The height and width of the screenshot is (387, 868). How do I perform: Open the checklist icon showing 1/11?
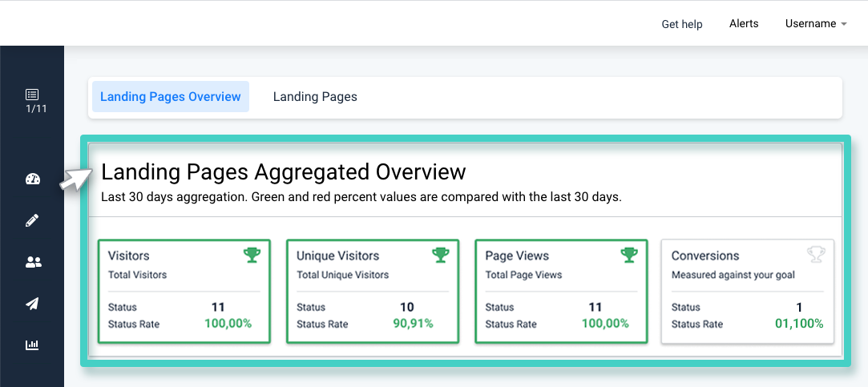[32, 94]
